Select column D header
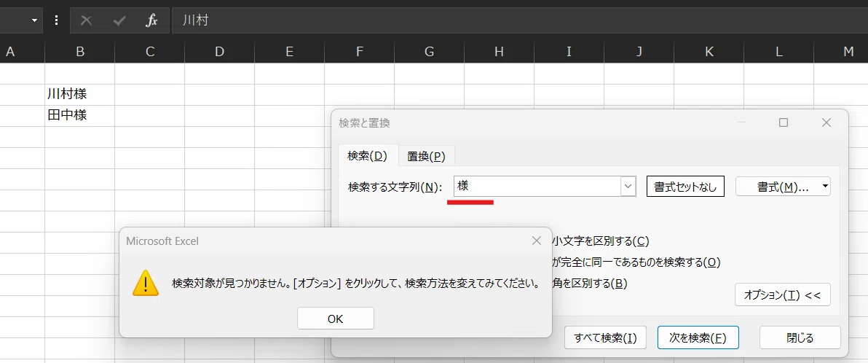The height and width of the screenshot is (363, 868). [220, 52]
